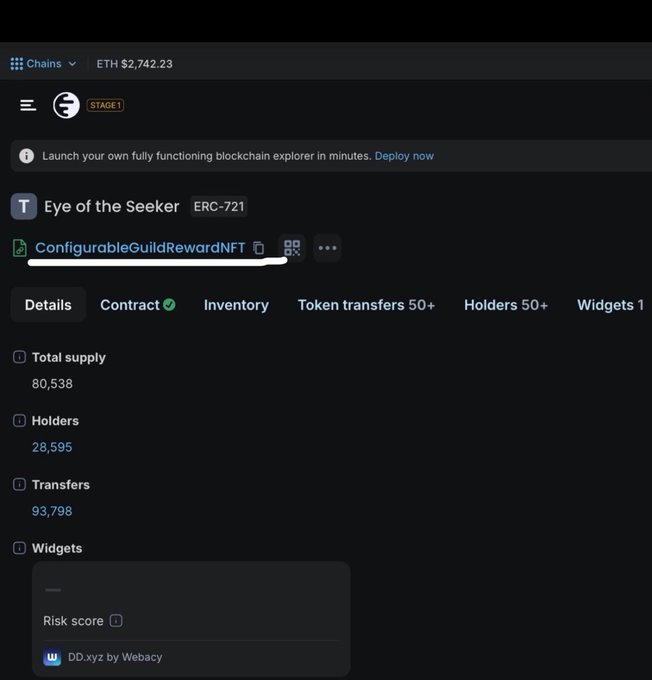
Task: Open the hamburger navigation menu
Action: pos(28,105)
